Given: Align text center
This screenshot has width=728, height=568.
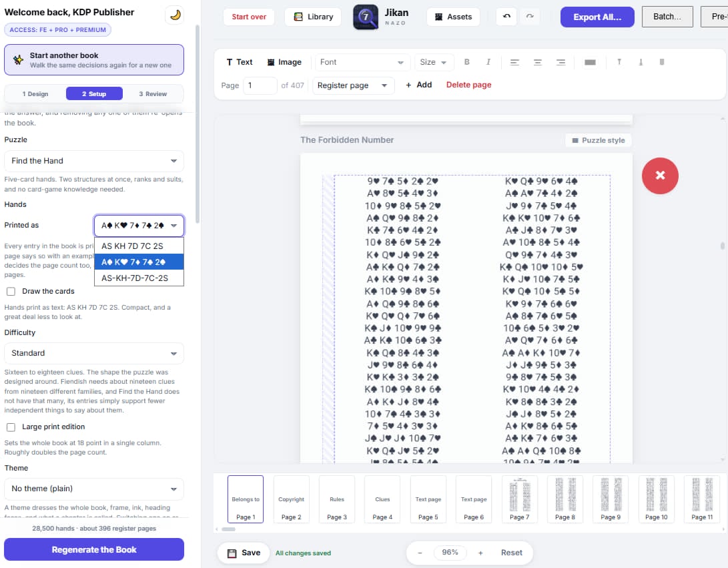Looking at the screenshot, I should pos(538,62).
